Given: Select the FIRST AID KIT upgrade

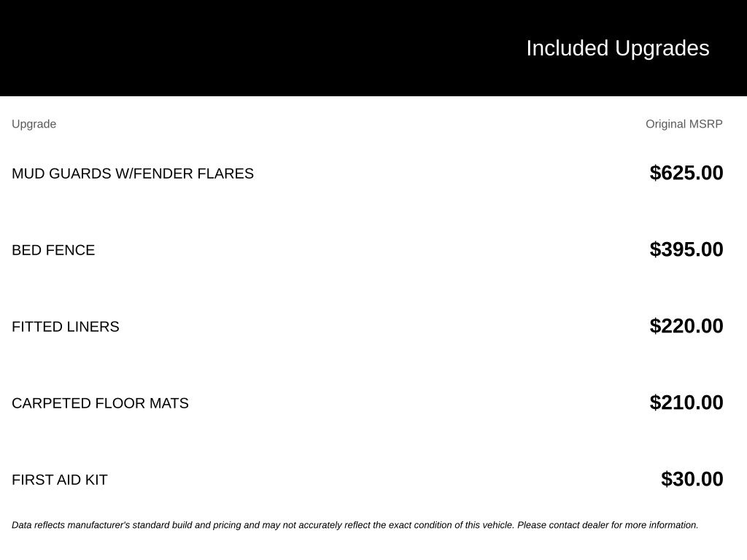Looking at the screenshot, I should click(x=60, y=480).
